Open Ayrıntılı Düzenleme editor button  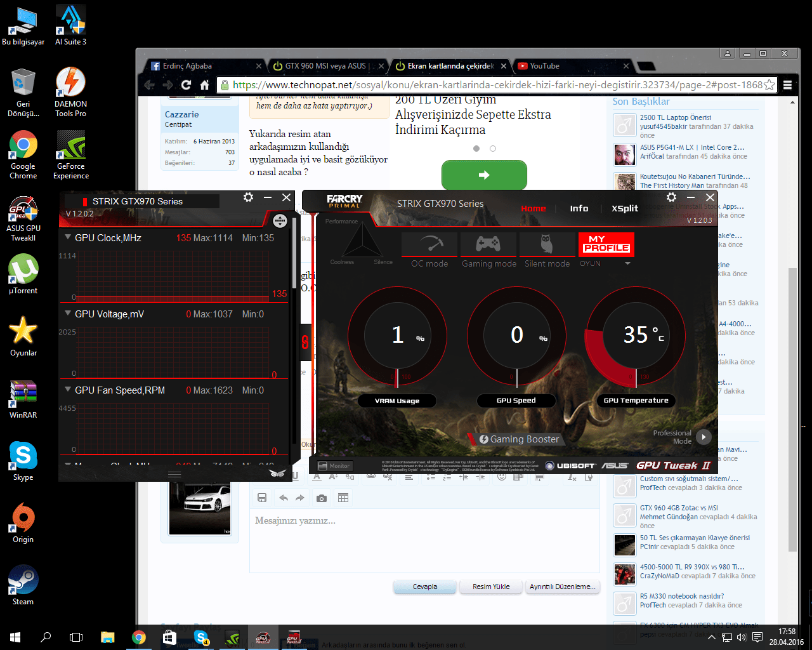[563, 587]
